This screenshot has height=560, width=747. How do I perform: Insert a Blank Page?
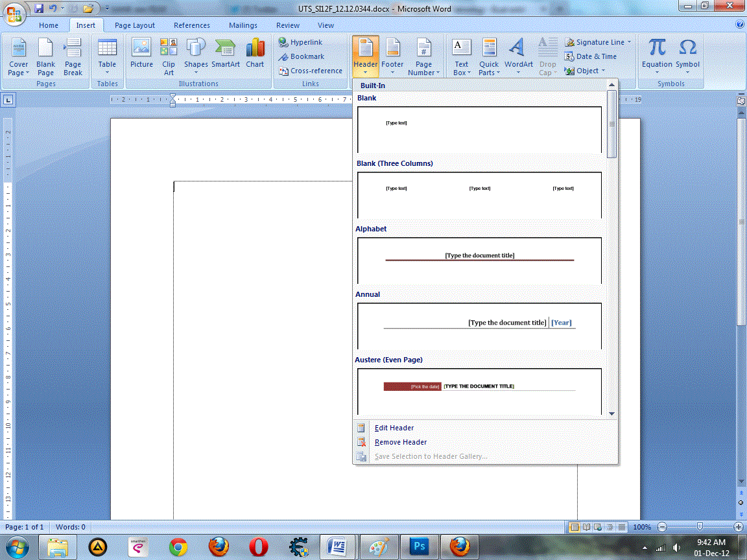pos(45,57)
